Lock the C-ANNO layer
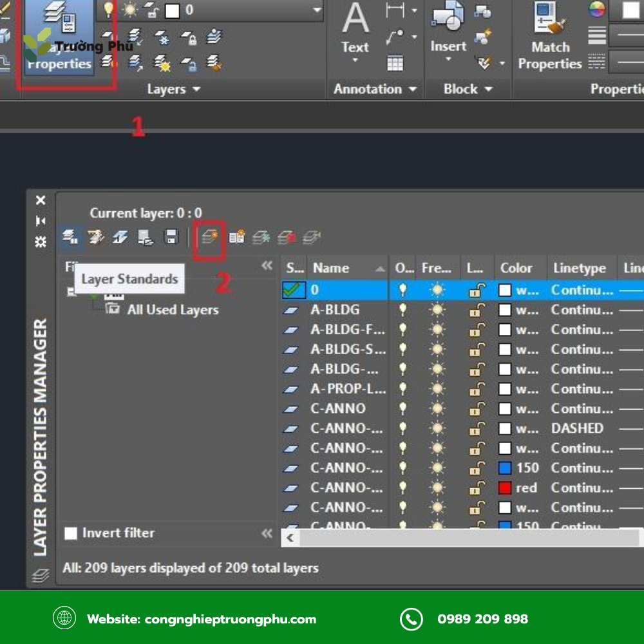This screenshot has width=644, height=644. tap(477, 409)
